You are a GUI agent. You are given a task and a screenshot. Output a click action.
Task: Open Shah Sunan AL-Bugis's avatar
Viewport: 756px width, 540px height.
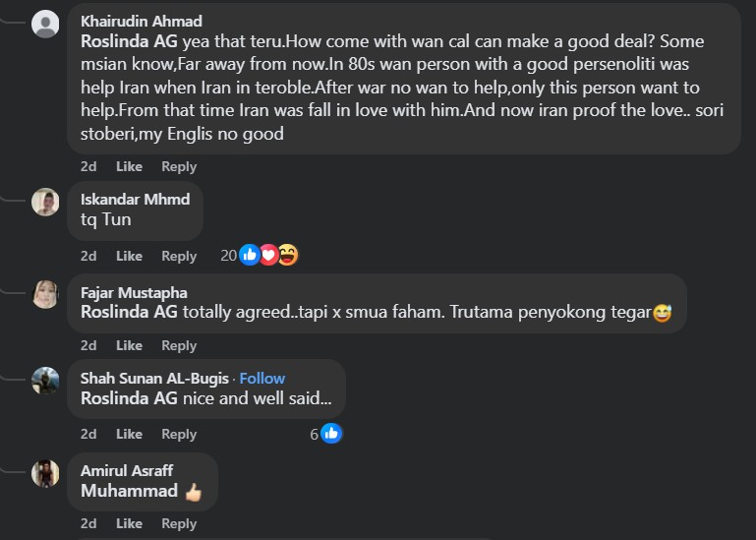pyautogui.click(x=45, y=381)
